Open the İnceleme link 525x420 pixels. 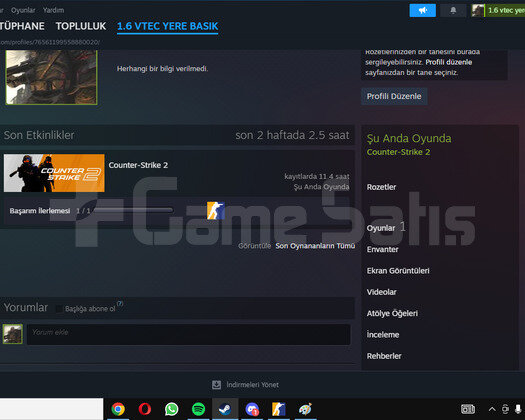click(383, 335)
